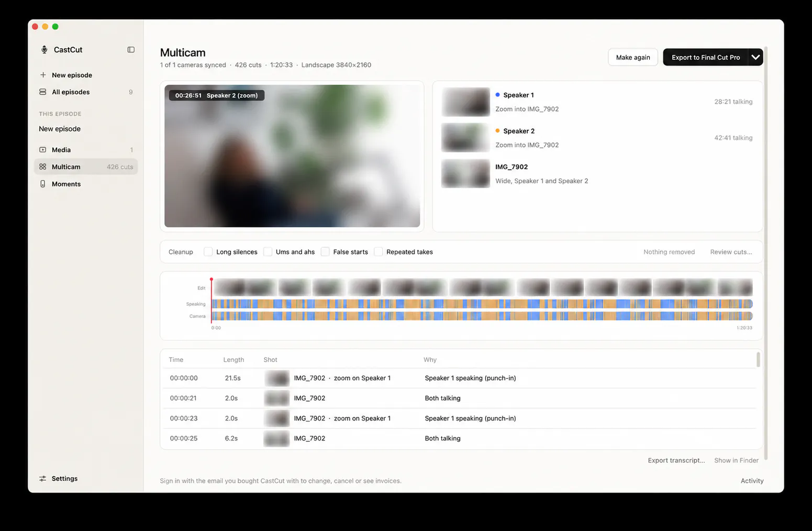Click the 00:00:23 time cell
The height and width of the screenshot is (531, 812).
pos(183,418)
